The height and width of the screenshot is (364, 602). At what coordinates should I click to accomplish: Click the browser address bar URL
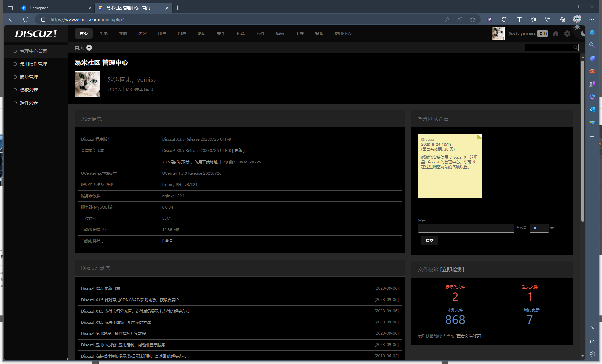(87, 19)
